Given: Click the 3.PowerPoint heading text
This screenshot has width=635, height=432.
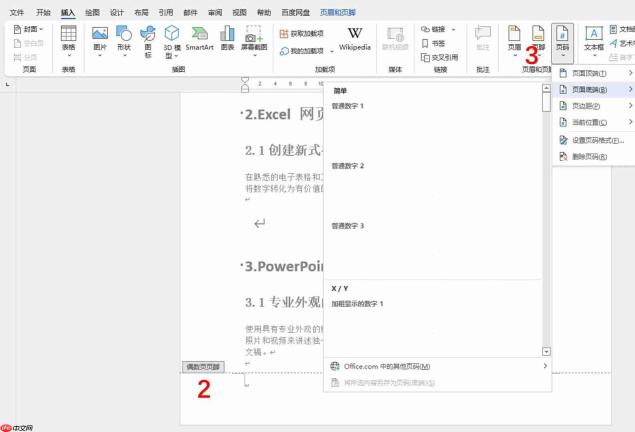Looking at the screenshot, I should [x=283, y=266].
